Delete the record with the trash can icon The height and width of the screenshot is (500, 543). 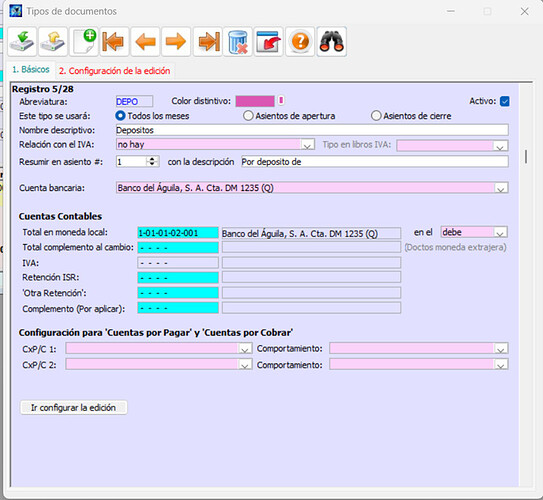point(238,42)
